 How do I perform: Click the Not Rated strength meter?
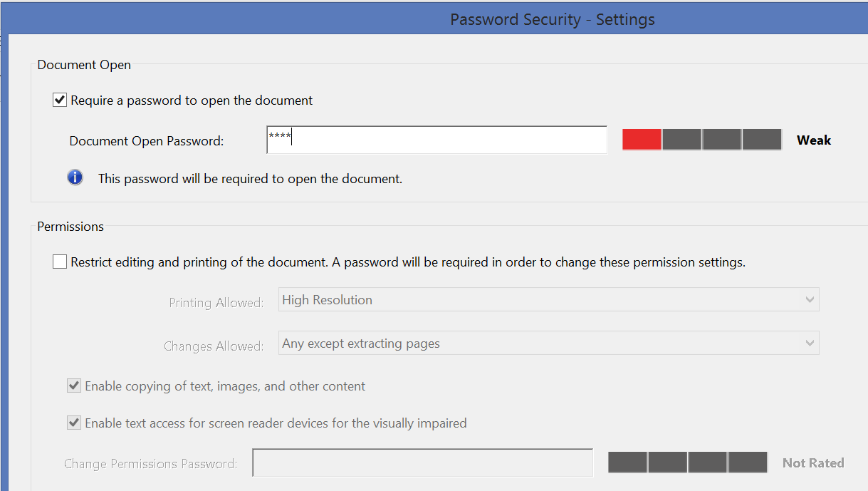687,462
